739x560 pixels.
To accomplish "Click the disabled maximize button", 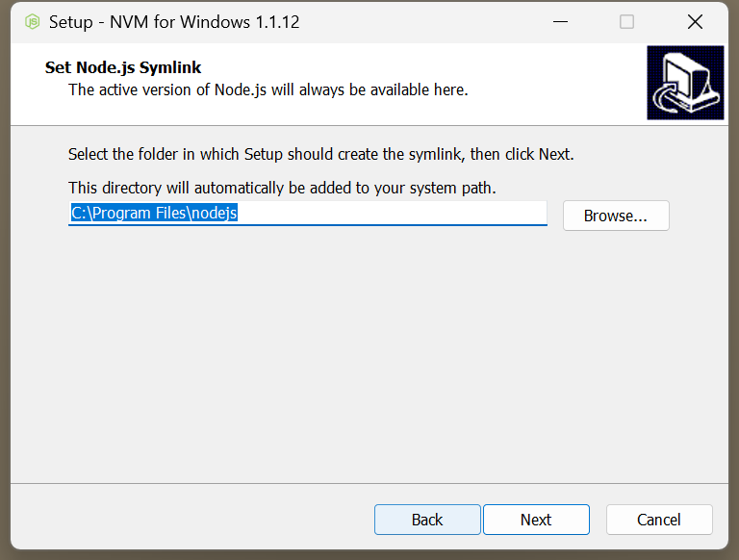I will point(626,22).
